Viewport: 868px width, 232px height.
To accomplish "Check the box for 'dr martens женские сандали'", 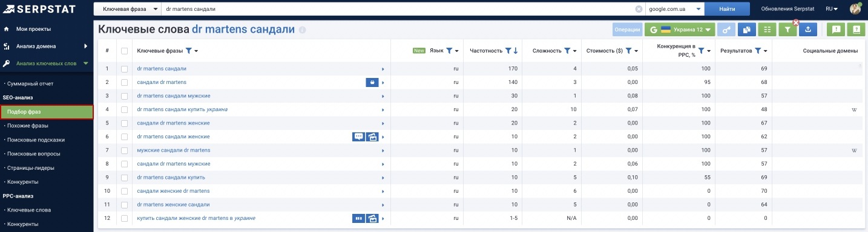I will [125, 204].
